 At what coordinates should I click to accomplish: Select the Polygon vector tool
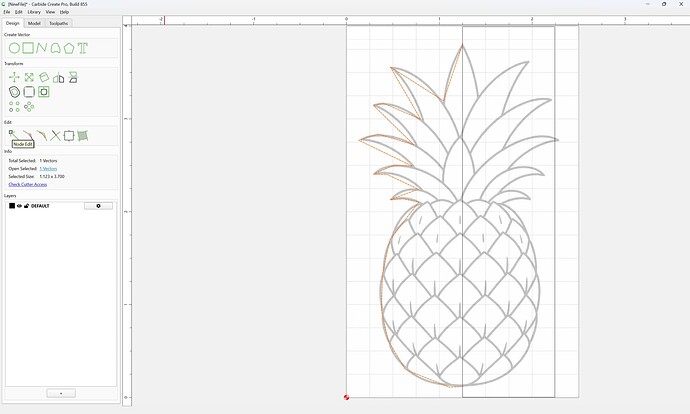click(x=69, y=48)
